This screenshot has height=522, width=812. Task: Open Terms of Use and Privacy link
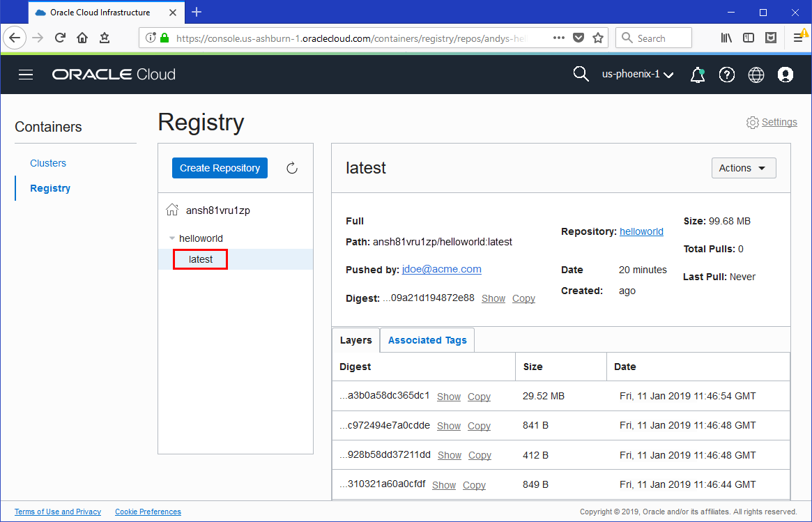[57, 512]
